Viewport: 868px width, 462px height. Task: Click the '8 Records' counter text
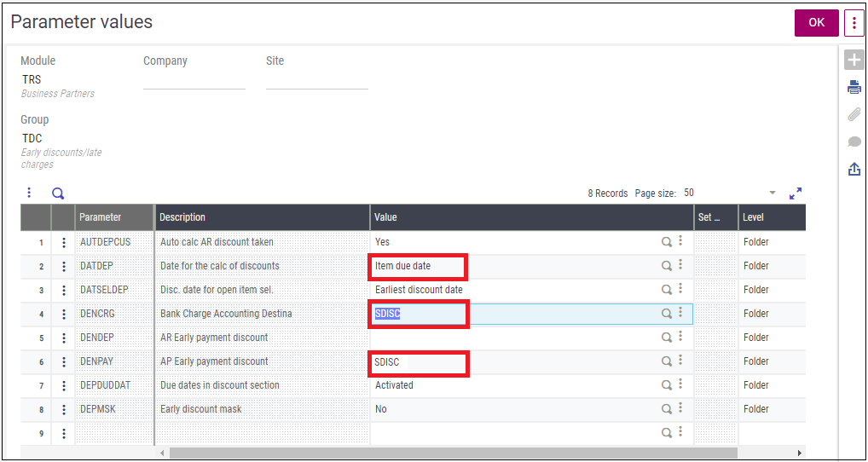point(608,193)
